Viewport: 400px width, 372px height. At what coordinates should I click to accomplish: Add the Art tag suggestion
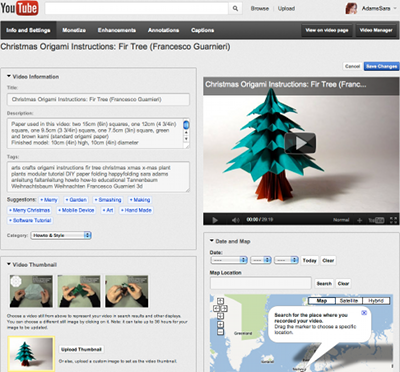[108, 210]
